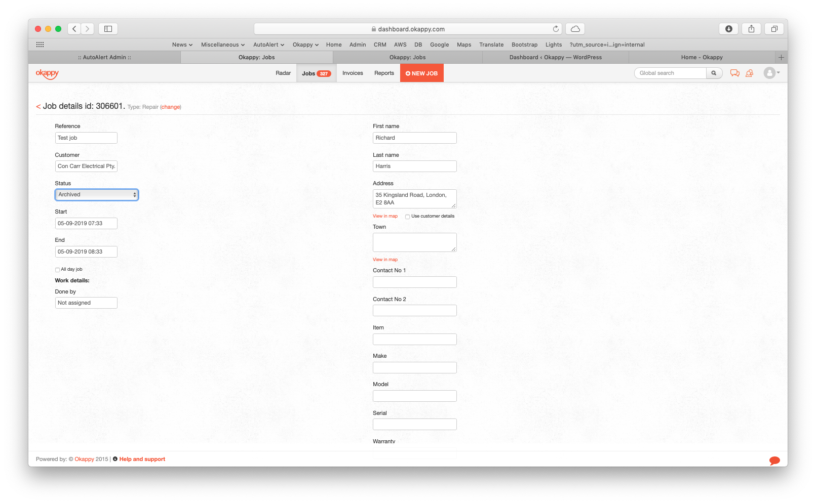Switch to Dashboard Okappy WordPress tab
Viewport: 816px width, 504px height.
tap(556, 57)
